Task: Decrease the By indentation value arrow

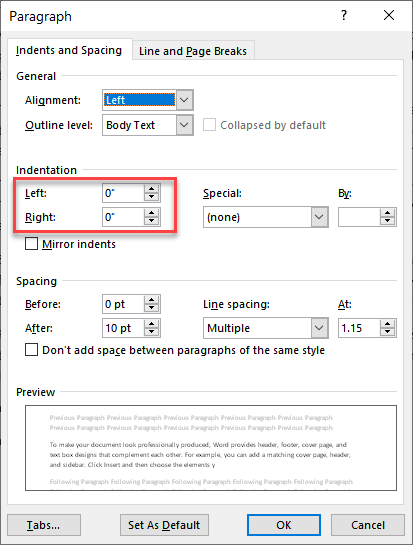Action: [388, 221]
